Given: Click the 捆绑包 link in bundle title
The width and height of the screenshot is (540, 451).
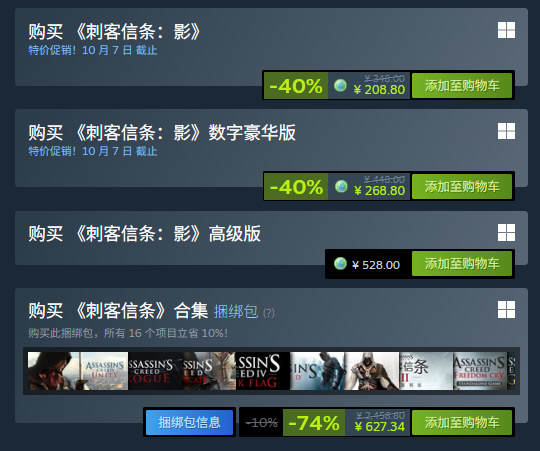Looking at the screenshot, I should point(236,312).
